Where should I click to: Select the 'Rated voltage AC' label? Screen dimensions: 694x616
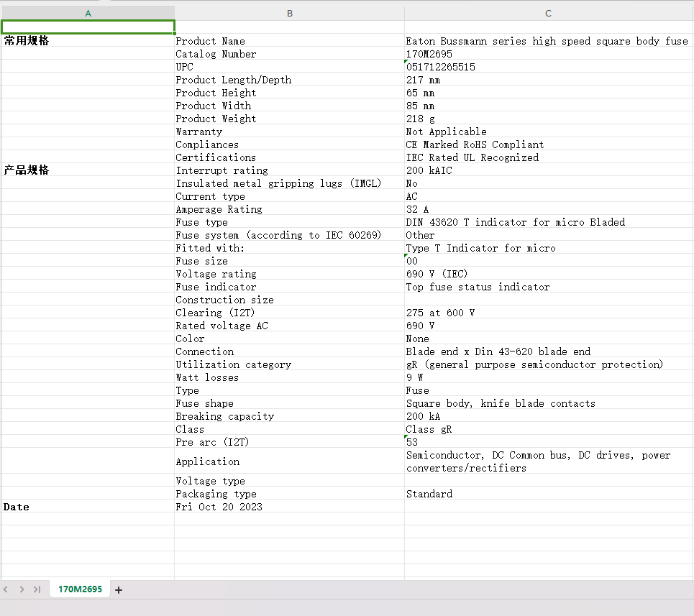click(289, 325)
